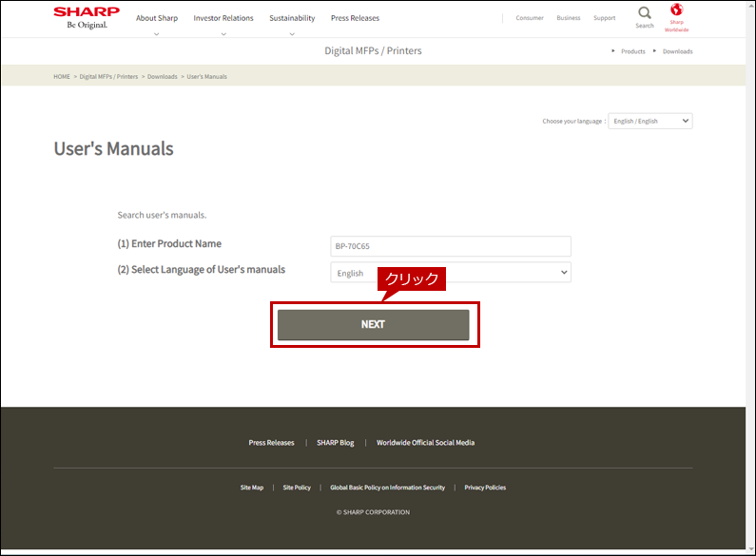756x556 pixels.
Task: Expand the About Sharp menu chevron
Action: (156, 34)
